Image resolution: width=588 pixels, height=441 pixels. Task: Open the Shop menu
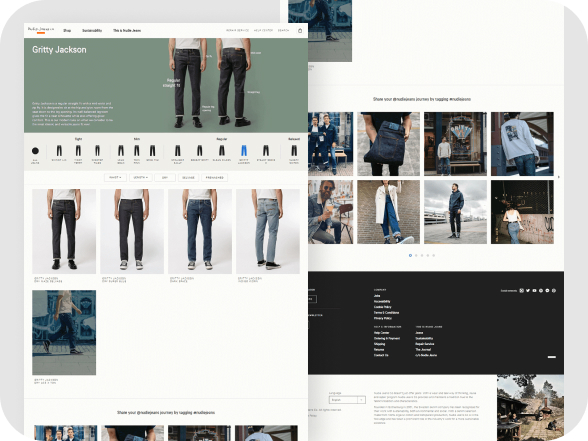67,30
